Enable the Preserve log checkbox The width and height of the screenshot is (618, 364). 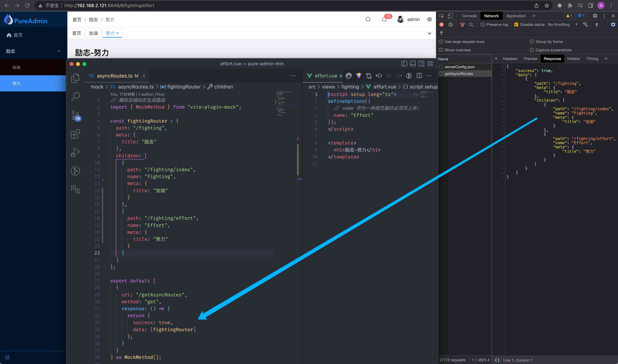(483, 24)
